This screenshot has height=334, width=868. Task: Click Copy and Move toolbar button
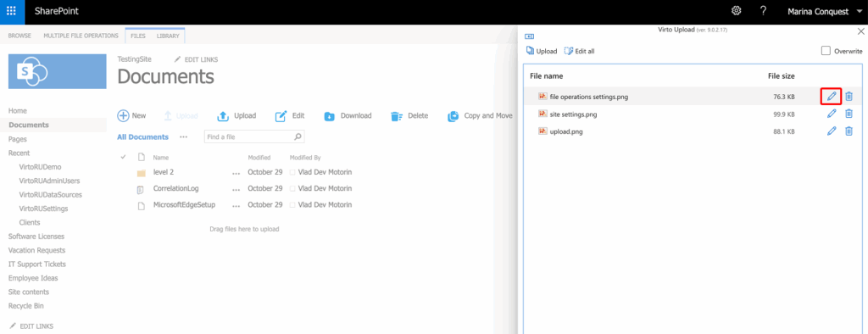tap(480, 116)
